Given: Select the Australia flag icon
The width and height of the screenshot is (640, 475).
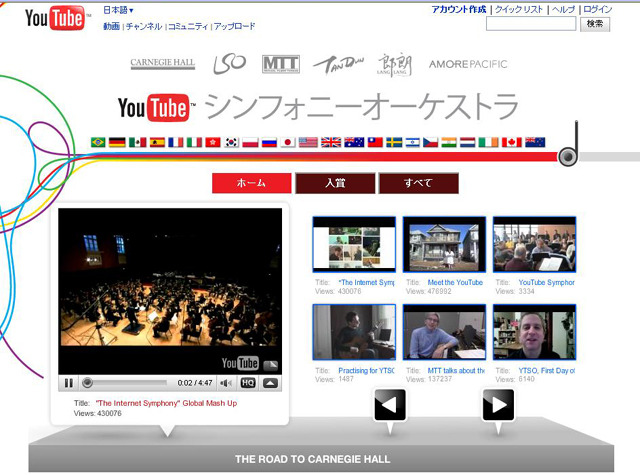Looking at the screenshot, I should click(354, 142).
